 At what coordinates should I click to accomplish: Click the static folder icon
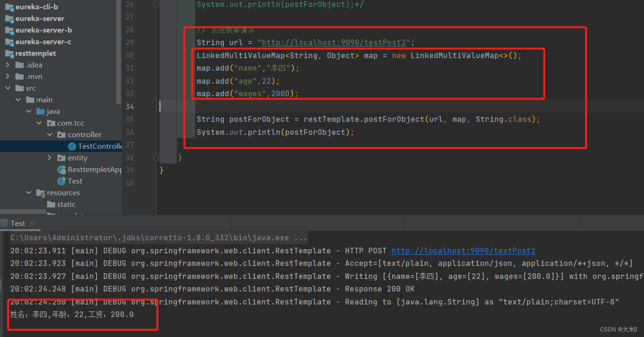tap(51, 205)
